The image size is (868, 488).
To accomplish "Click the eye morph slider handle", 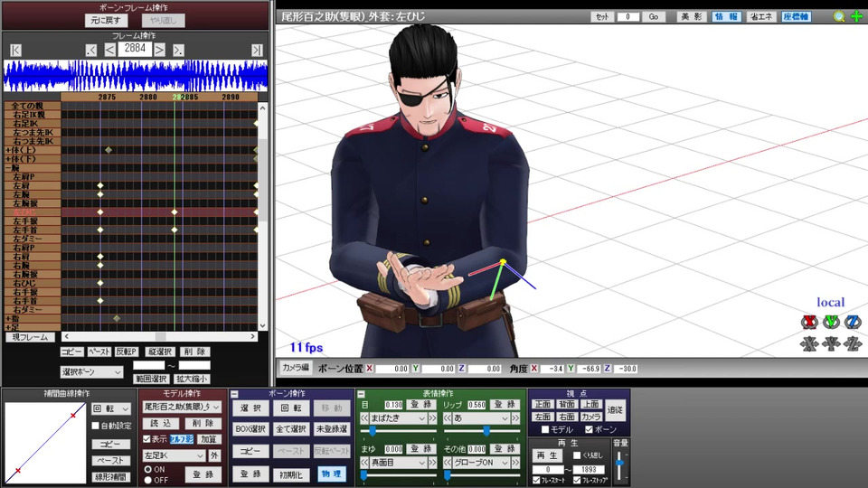I will [x=373, y=430].
